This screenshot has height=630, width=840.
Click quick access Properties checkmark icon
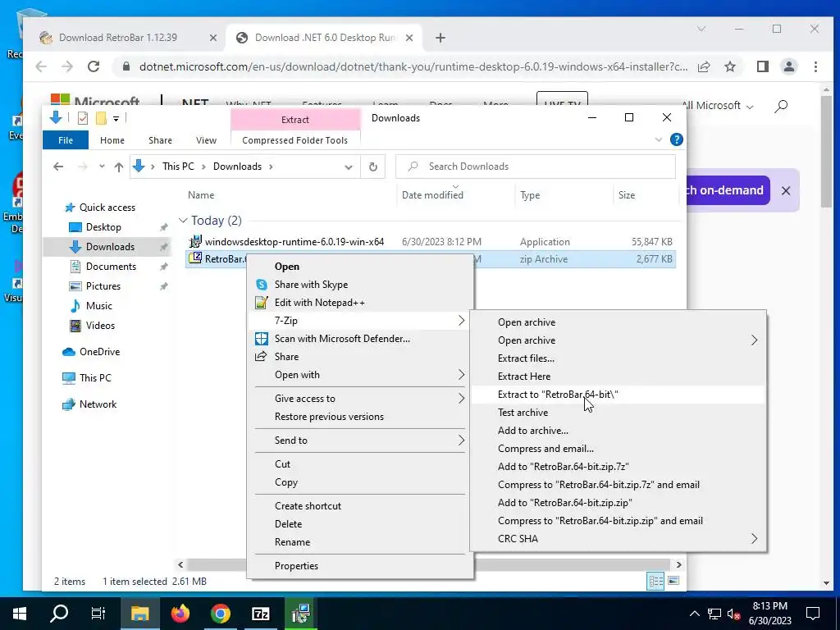click(83, 118)
